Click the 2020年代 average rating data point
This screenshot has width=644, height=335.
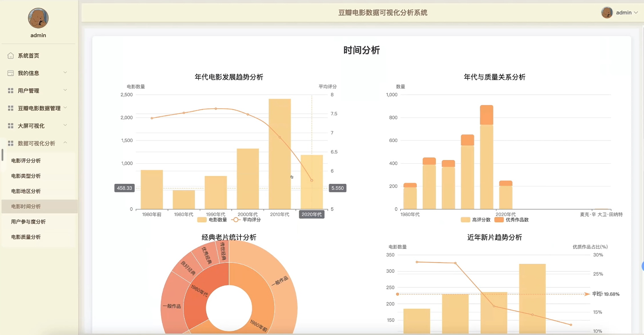(312, 180)
